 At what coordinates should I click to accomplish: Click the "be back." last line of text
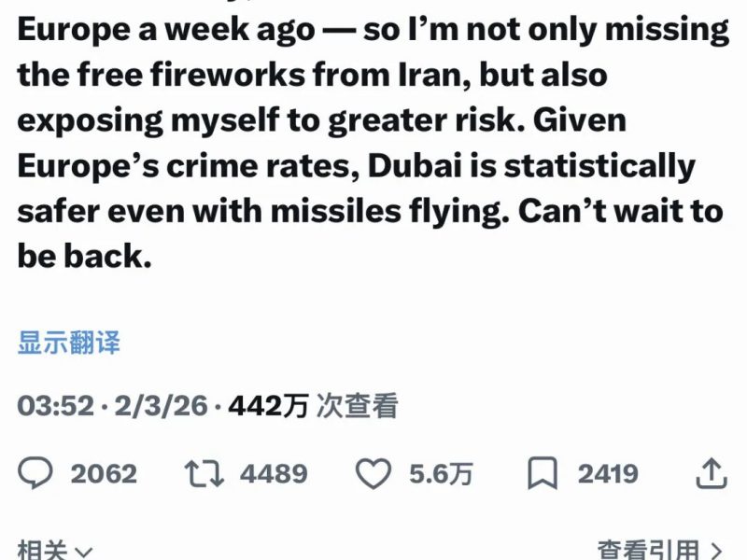(x=84, y=256)
